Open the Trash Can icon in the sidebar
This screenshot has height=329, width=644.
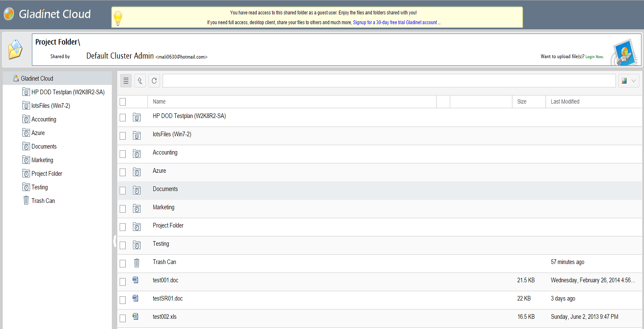26,200
